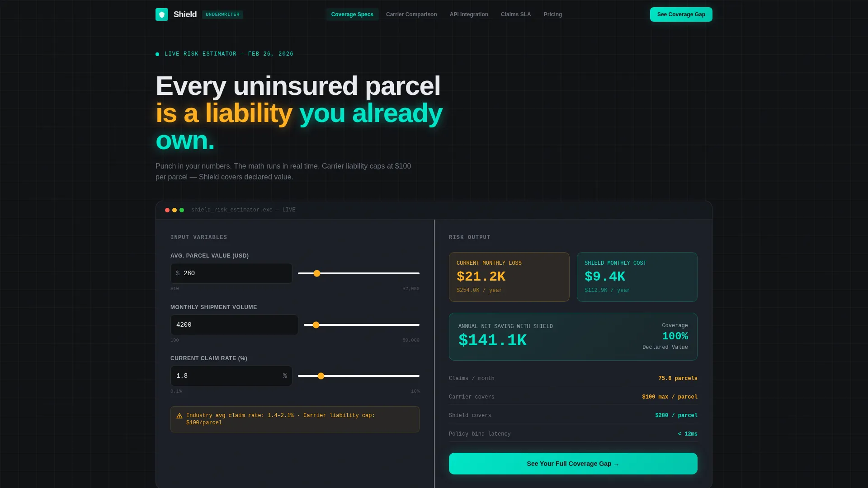
Task: Click the warning triangle icon in the notice
Action: tap(179, 416)
